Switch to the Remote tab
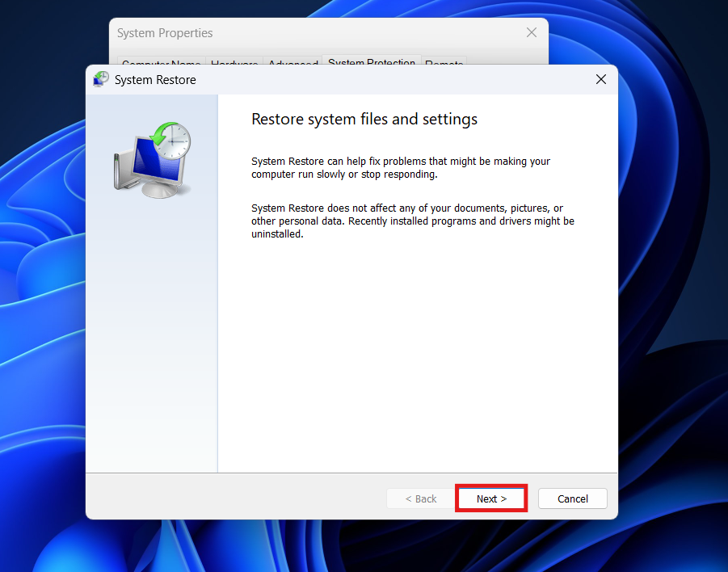 pos(444,63)
